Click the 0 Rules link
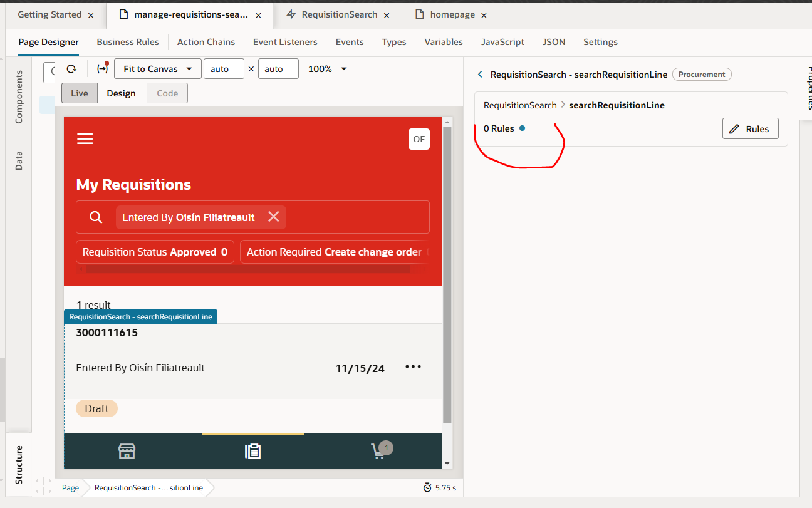Viewport: 812px width, 508px height. click(497, 128)
